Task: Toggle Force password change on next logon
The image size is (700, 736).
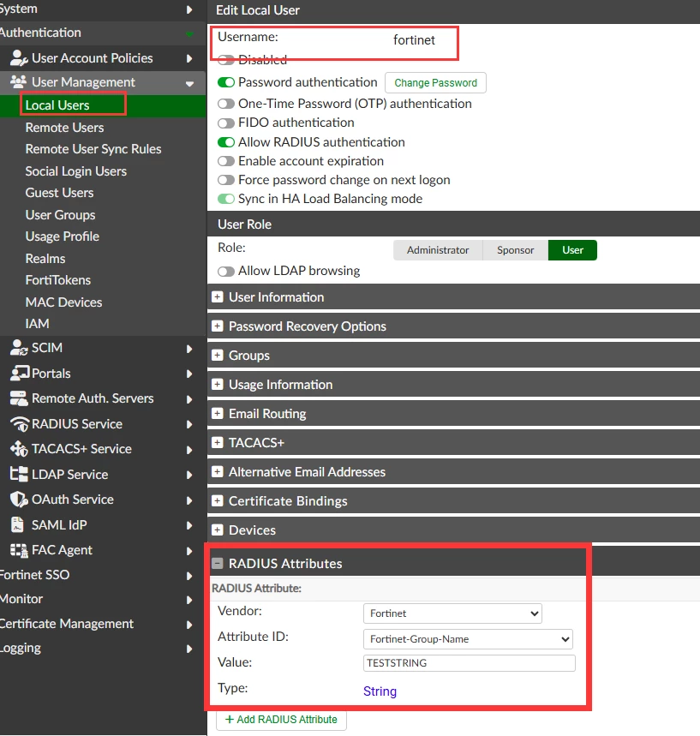Action: click(226, 180)
